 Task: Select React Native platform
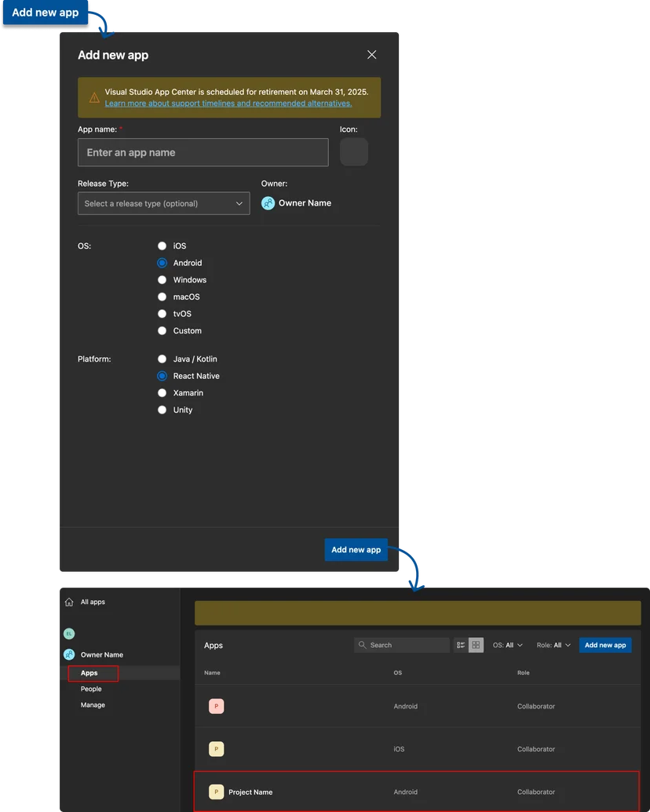[x=162, y=376]
